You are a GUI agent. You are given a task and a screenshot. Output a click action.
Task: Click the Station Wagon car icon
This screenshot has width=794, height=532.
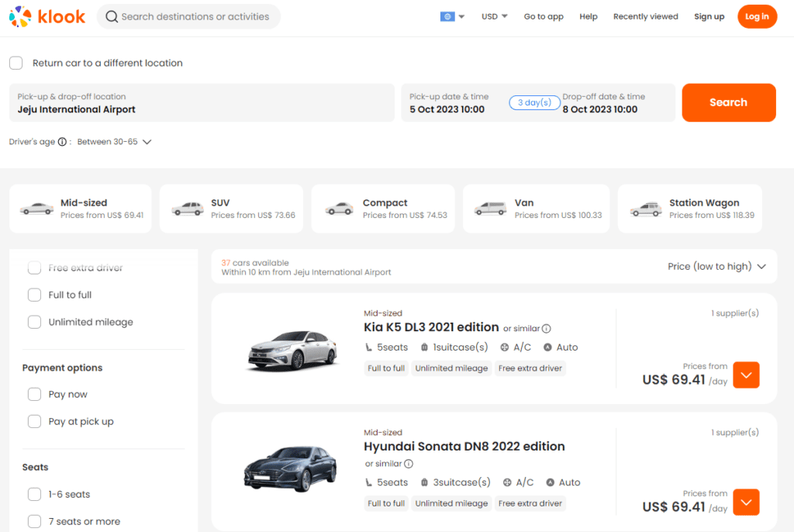(x=646, y=209)
